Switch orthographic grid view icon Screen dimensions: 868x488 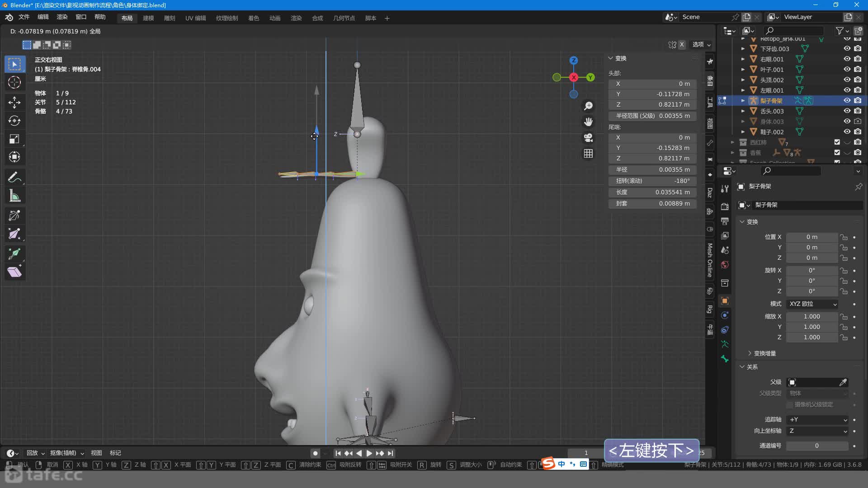588,154
